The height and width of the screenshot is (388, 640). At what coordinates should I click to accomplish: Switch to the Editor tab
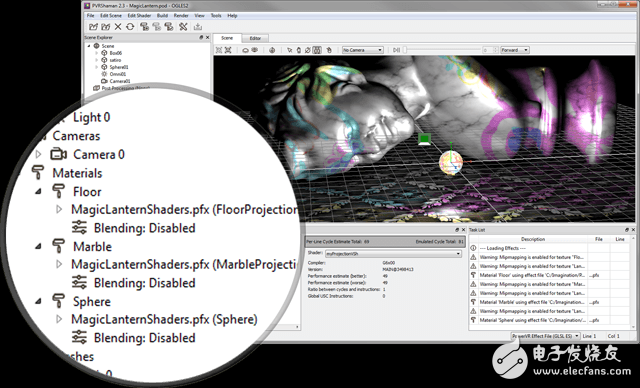pos(255,38)
